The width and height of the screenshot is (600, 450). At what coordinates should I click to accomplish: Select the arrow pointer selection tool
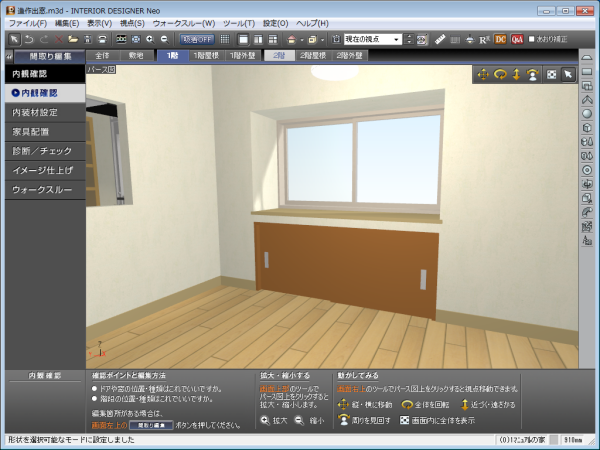[567, 74]
